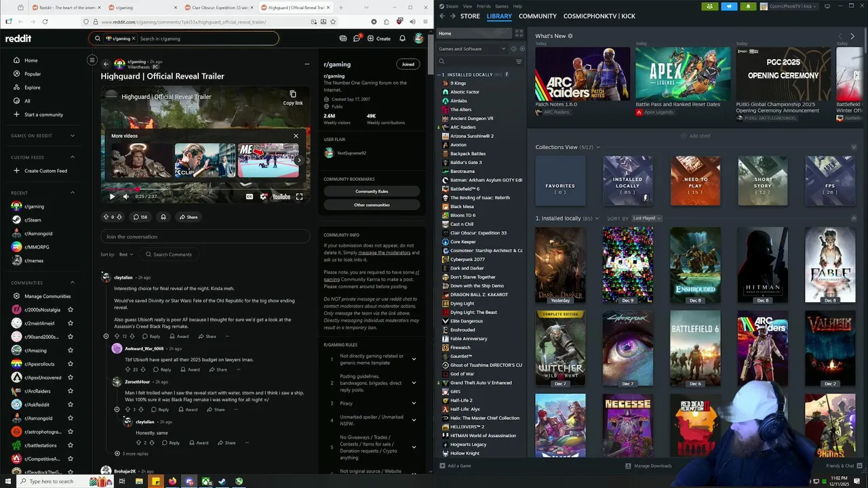Upvote the Highguard Reddit post

click(106, 217)
